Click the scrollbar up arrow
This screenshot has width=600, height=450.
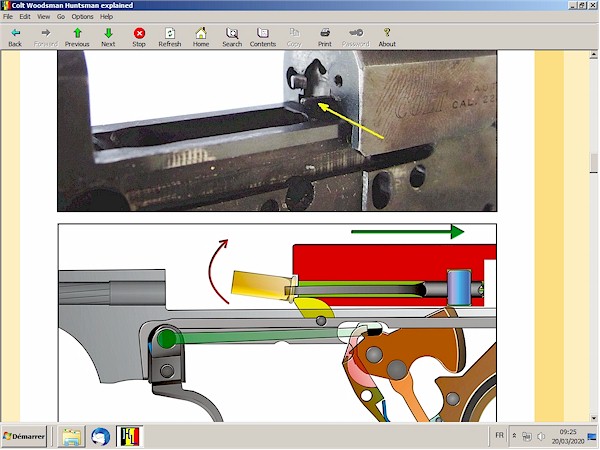point(593,54)
